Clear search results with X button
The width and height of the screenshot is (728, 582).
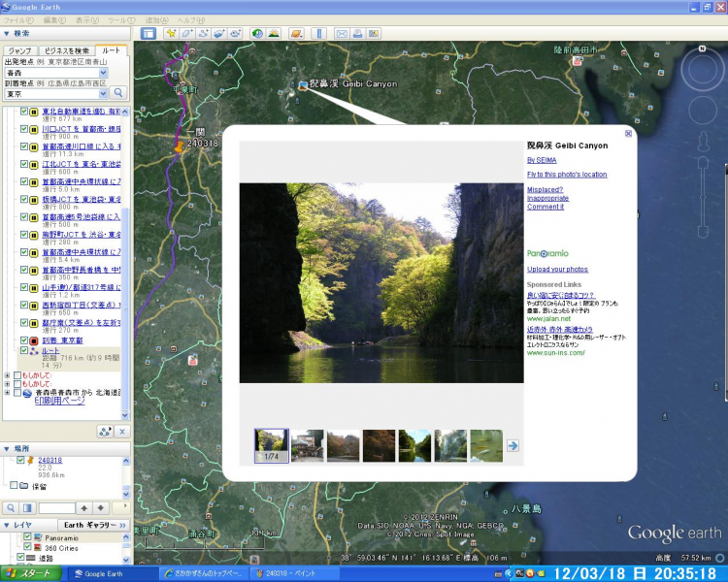122,432
